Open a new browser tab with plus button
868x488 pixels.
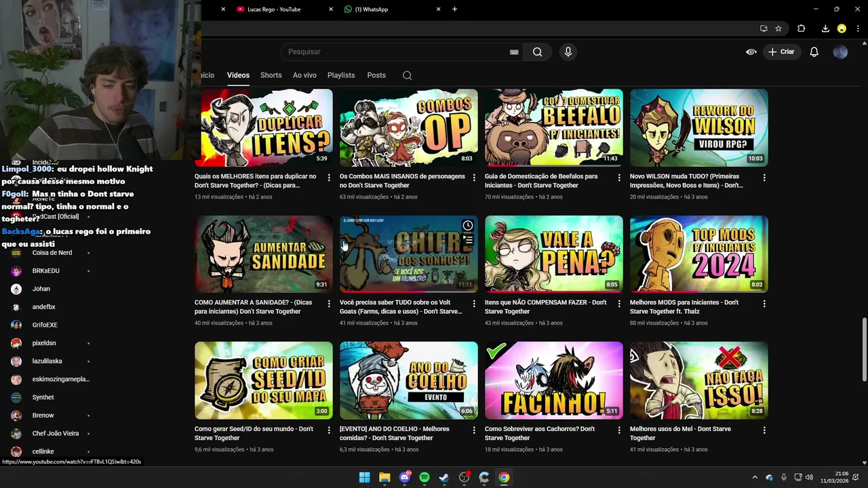[454, 9]
